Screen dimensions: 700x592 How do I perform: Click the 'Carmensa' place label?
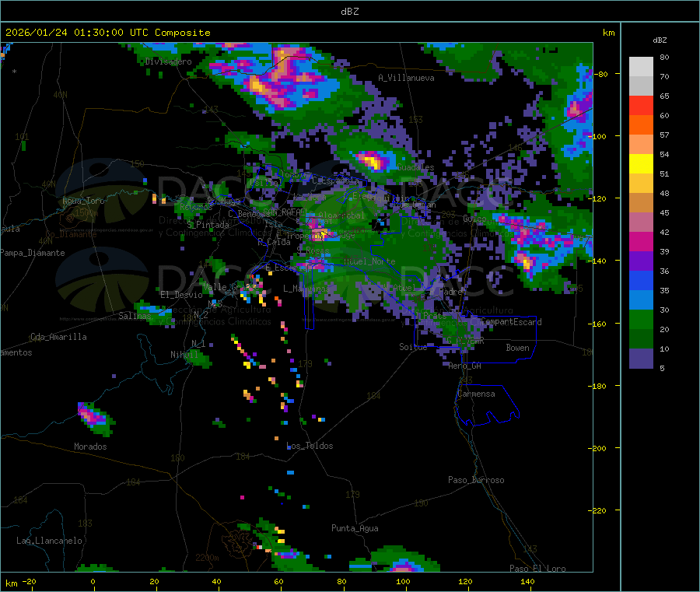click(476, 394)
